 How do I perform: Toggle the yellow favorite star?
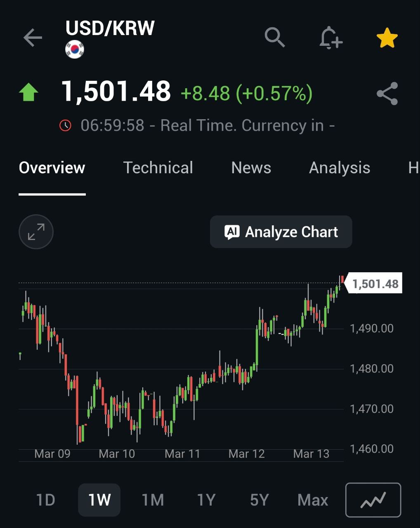[387, 38]
